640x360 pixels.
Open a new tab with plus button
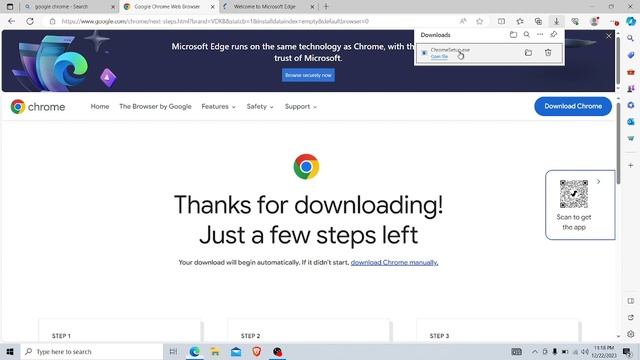326,7
